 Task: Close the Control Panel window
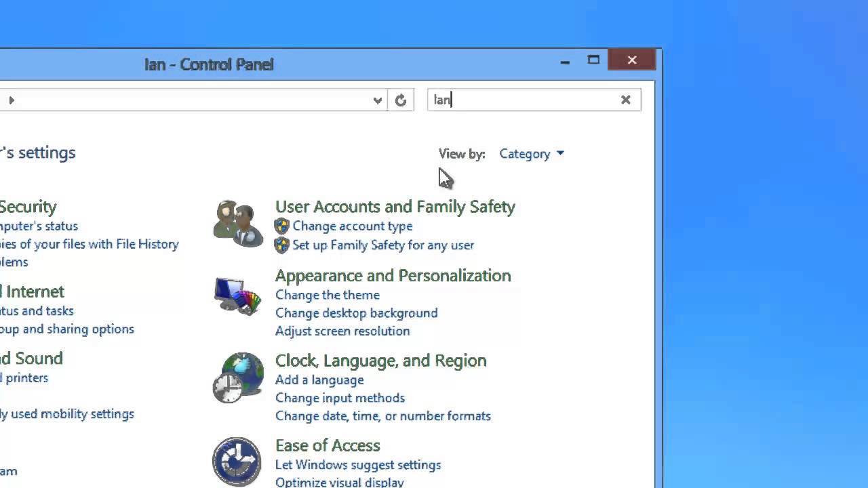[x=632, y=60]
